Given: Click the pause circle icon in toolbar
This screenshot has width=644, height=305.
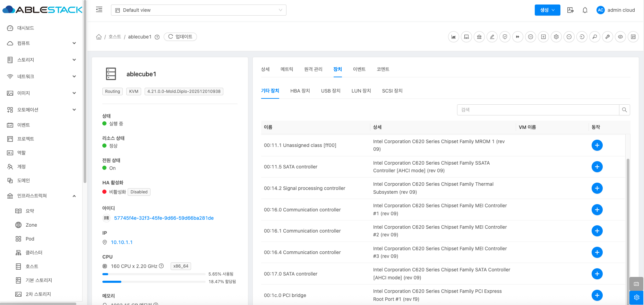Looking at the screenshot, I should coord(530,37).
